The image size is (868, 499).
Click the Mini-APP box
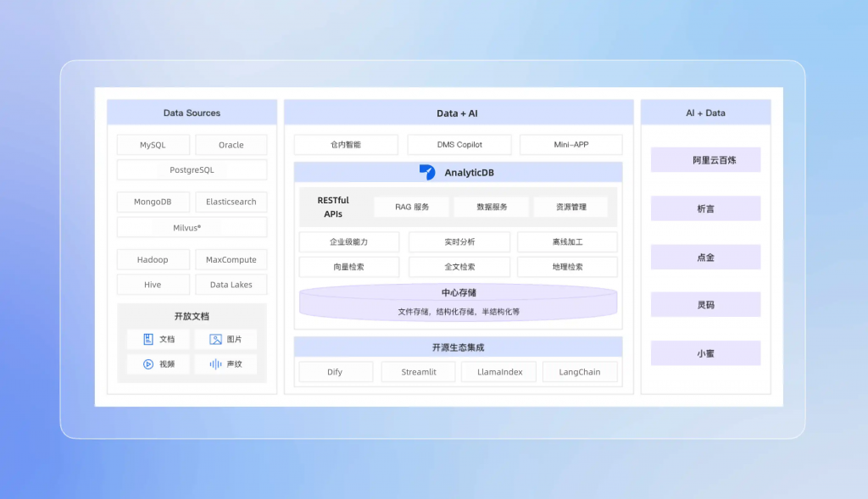(570, 145)
